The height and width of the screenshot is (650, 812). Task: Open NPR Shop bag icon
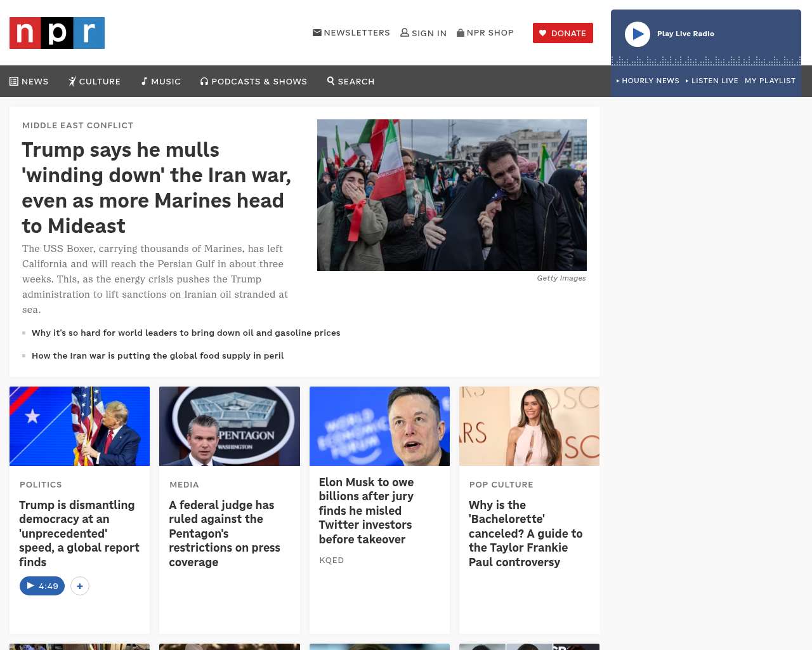tap(461, 32)
